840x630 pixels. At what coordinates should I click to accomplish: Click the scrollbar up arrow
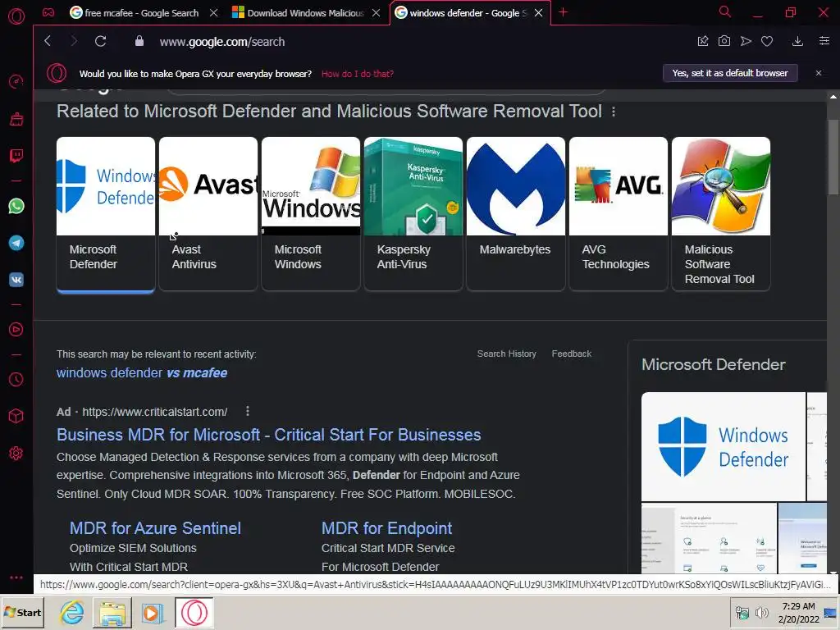pyautogui.click(x=833, y=97)
